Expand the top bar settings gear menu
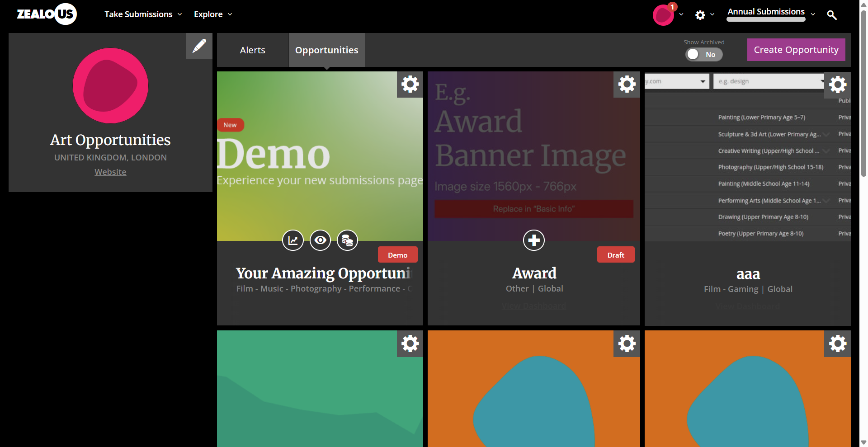The image size is (868, 447). (x=704, y=15)
